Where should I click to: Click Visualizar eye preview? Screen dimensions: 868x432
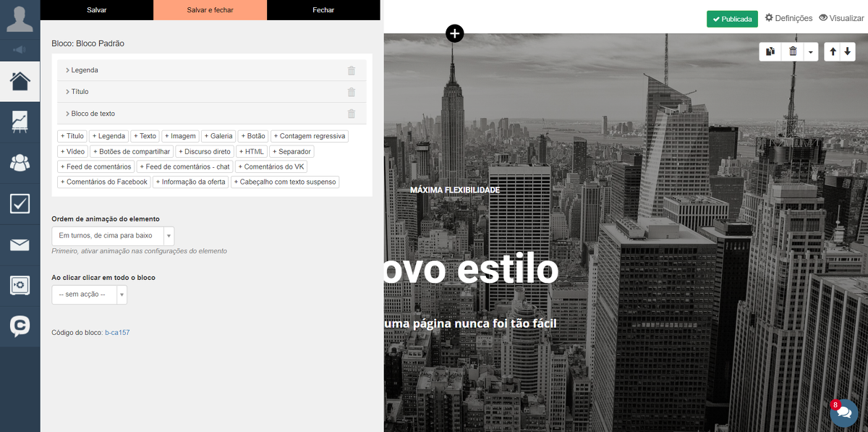[x=841, y=18]
